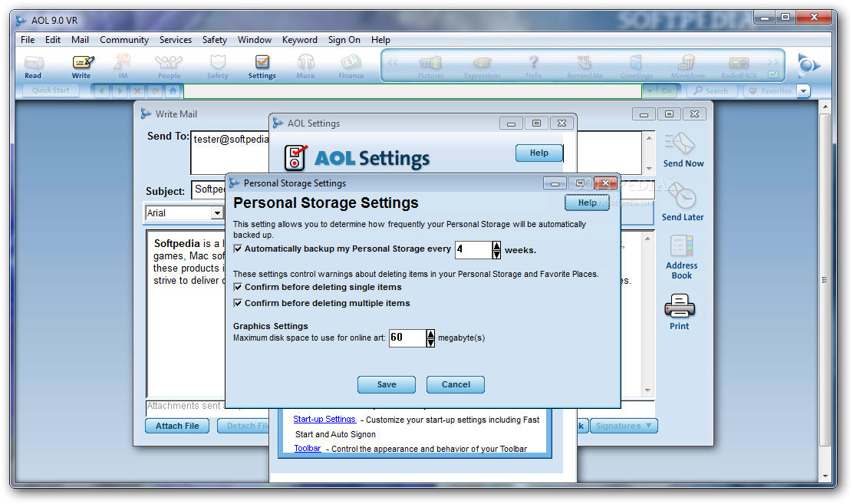Open the Remind Me toolbar icon
Image resolution: width=853 pixels, height=504 pixels.
pos(585,68)
